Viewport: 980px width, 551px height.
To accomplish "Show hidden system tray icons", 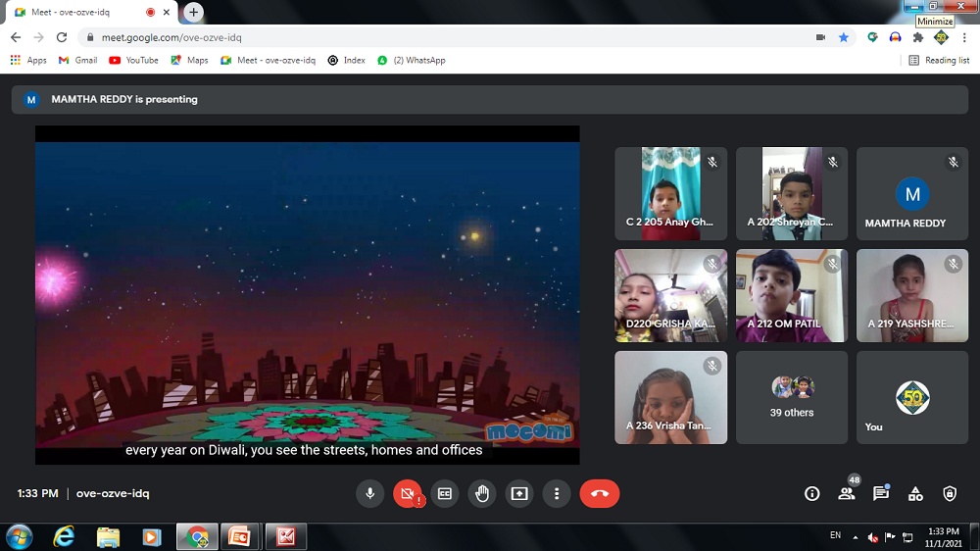I will click(854, 537).
